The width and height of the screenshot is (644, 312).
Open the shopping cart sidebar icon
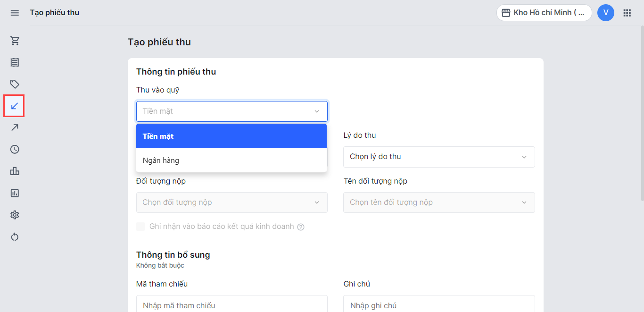click(x=15, y=41)
